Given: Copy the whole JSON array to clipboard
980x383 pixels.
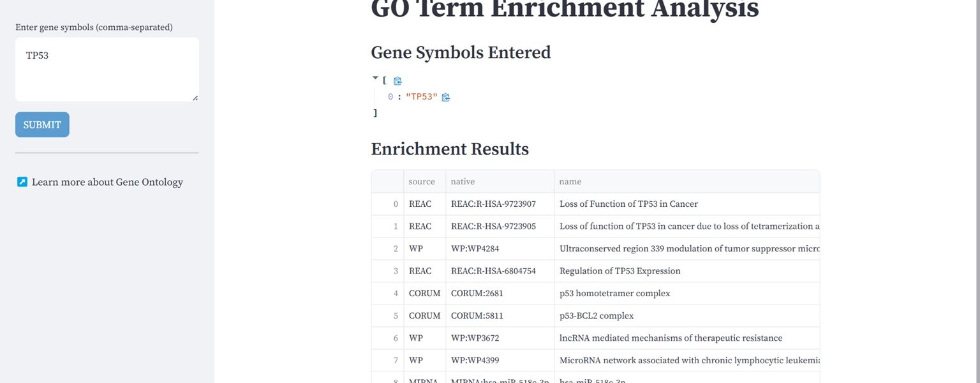Looking at the screenshot, I should click(x=397, y=81).
